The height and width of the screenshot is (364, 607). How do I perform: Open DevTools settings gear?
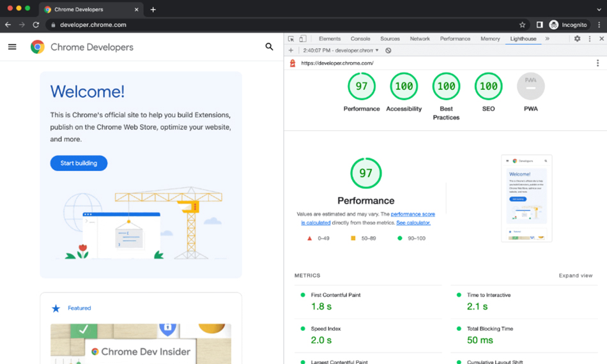(x=577, y=39)
